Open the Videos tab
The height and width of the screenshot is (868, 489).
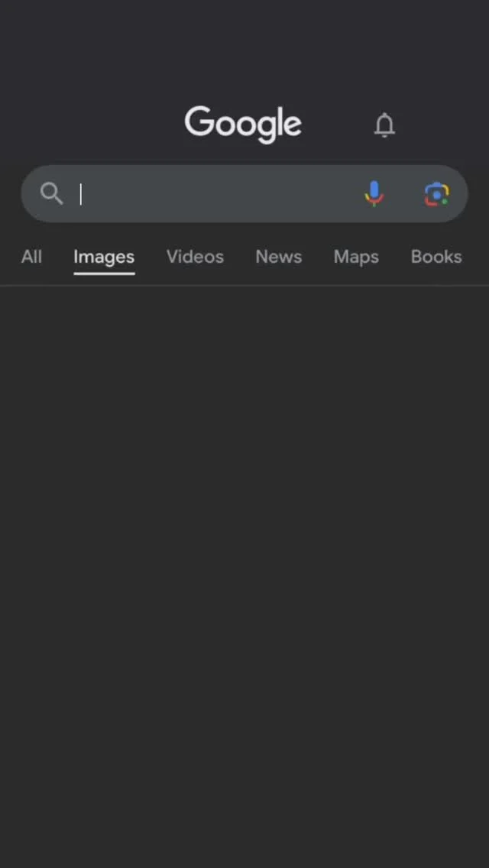pos(195,257)
